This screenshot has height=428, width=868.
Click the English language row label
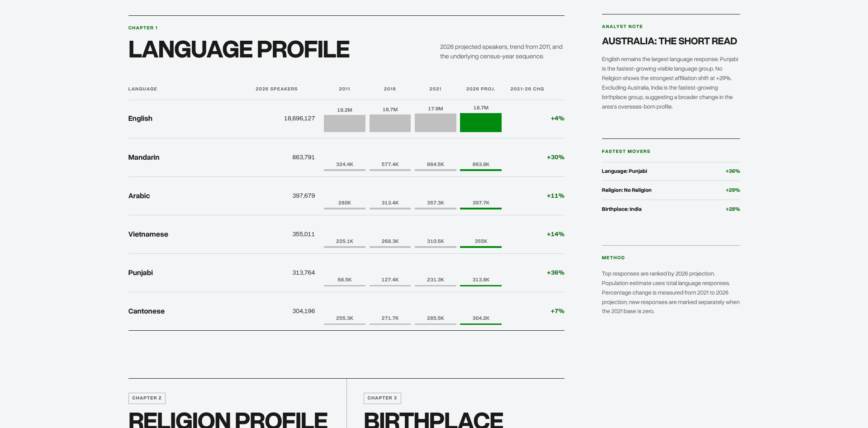(x=140, y=119)
